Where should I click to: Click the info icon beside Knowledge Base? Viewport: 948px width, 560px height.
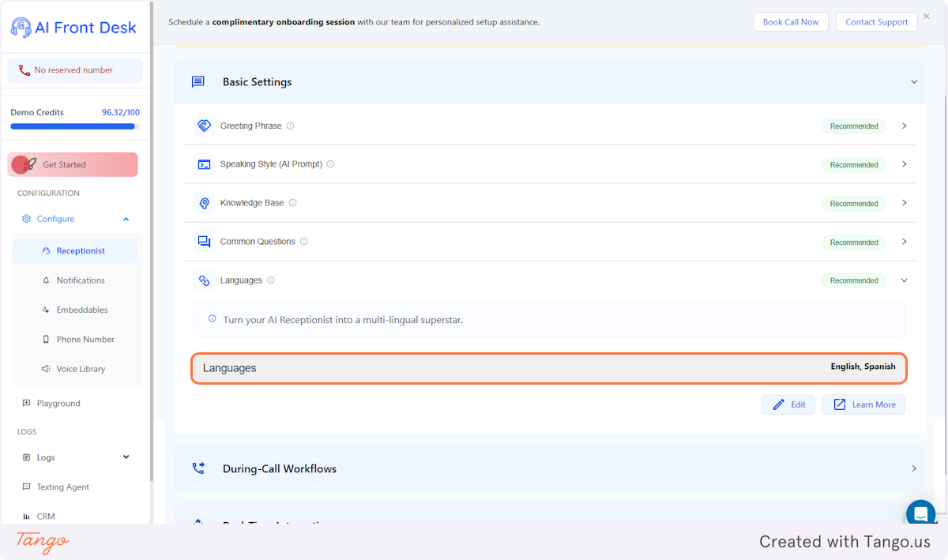(x=292, y=203)
